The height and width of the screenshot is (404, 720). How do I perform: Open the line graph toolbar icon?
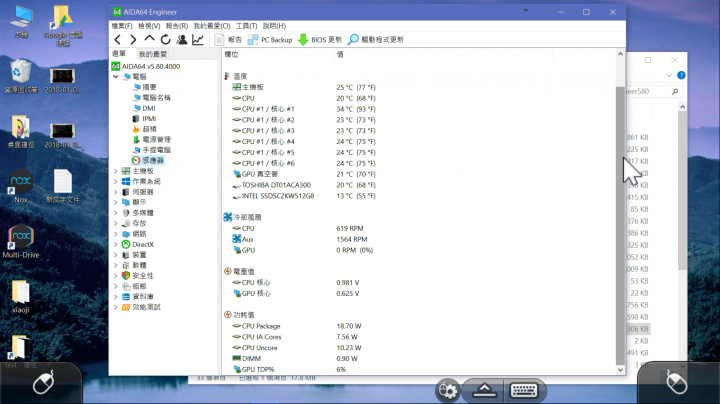click(x=198, y=39)
